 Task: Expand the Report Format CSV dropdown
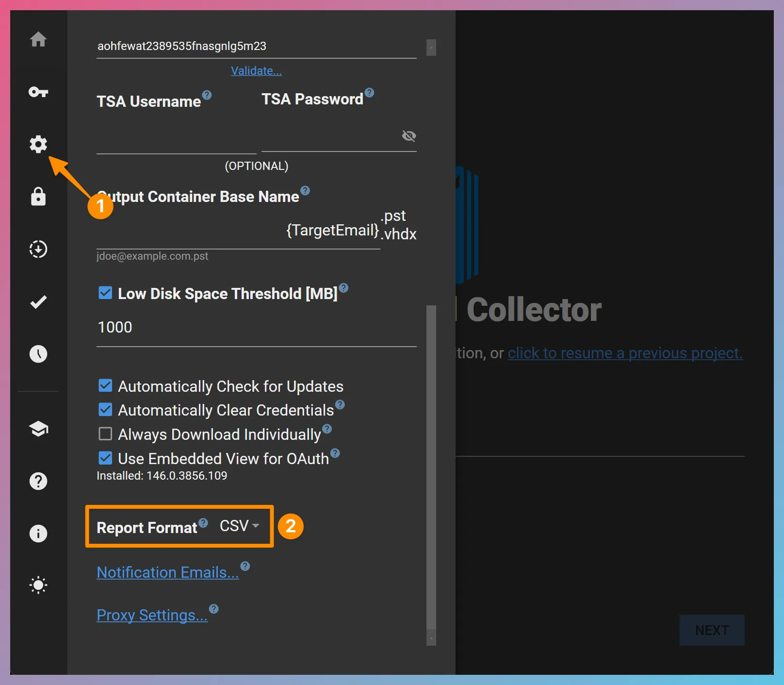(240, 526)
